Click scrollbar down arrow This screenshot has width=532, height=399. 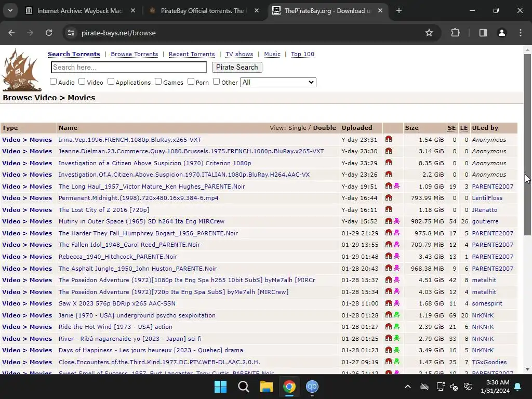pyautogui.click(x=527, y=369)
